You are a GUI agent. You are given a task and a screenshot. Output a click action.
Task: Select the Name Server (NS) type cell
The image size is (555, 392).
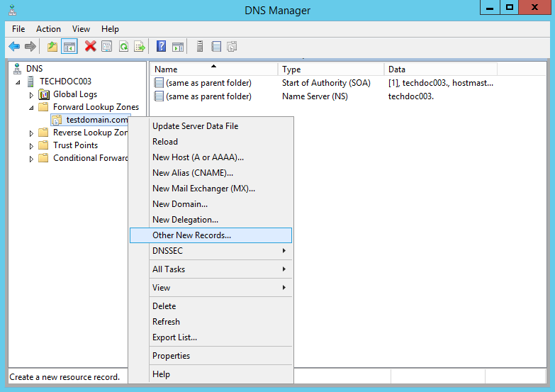(x=315, y=96)
